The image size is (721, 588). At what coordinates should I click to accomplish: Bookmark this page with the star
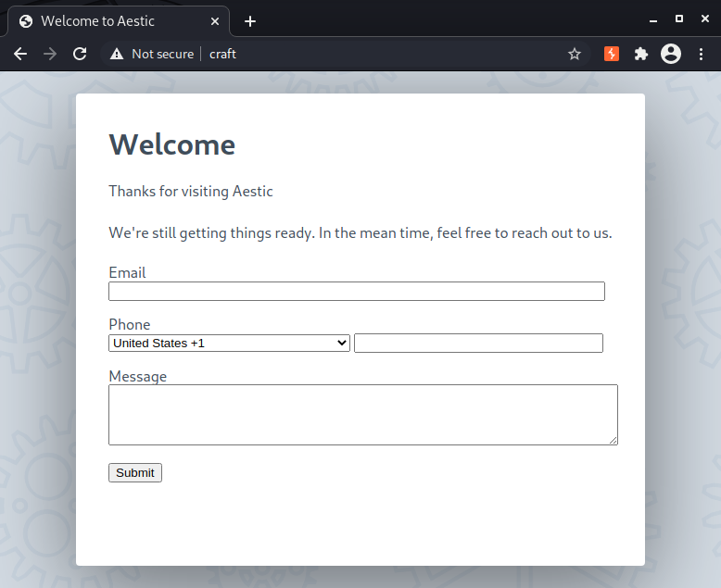click(575, 55)
